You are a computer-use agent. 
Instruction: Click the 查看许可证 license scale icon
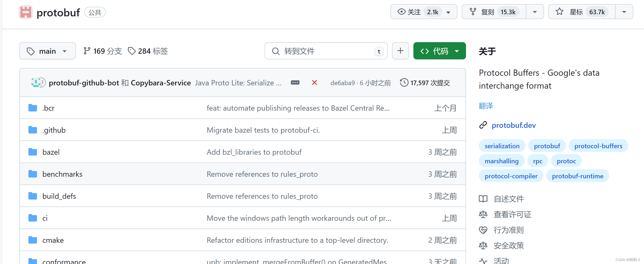(483, 214)
